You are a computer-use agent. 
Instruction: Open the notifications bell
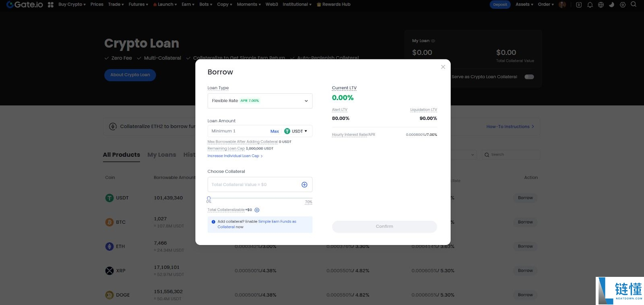[x=590, y=5]
